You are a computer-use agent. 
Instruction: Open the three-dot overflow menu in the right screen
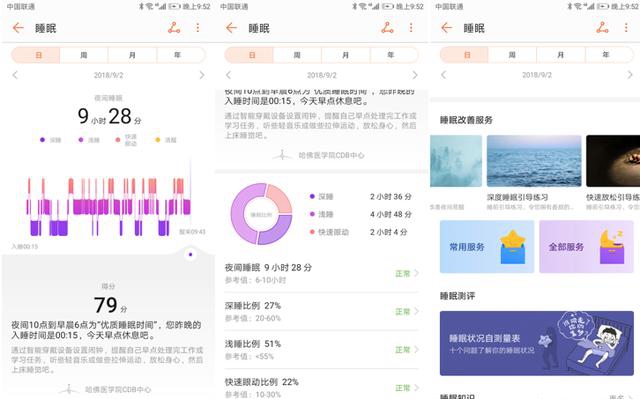tap(626, 28)
